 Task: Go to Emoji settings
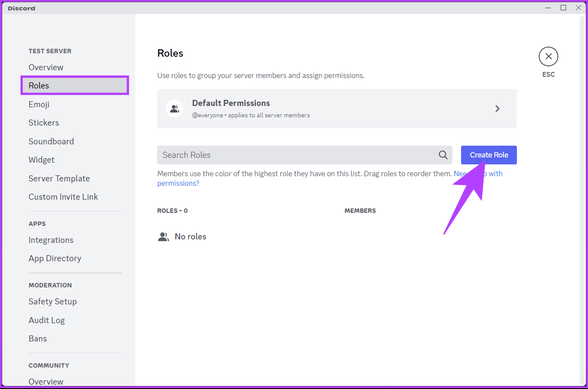39,104
